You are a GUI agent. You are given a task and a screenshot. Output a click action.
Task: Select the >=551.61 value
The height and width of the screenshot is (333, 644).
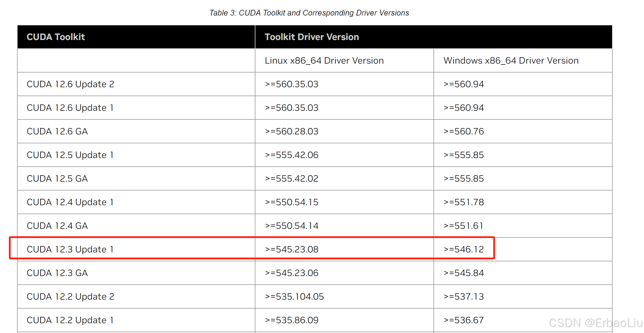click(463, 226)
